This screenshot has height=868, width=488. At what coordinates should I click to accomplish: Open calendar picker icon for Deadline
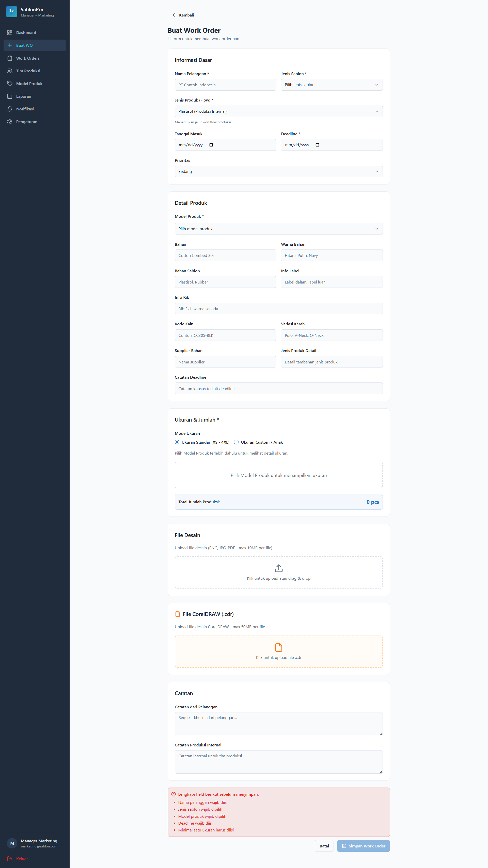coord(317,145)
